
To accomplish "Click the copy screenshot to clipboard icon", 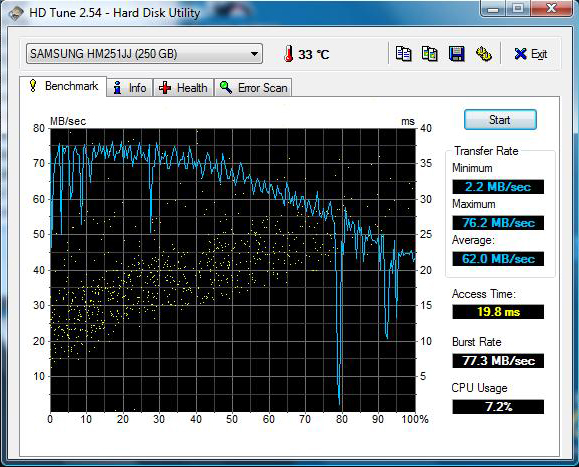I will [430, 54].
